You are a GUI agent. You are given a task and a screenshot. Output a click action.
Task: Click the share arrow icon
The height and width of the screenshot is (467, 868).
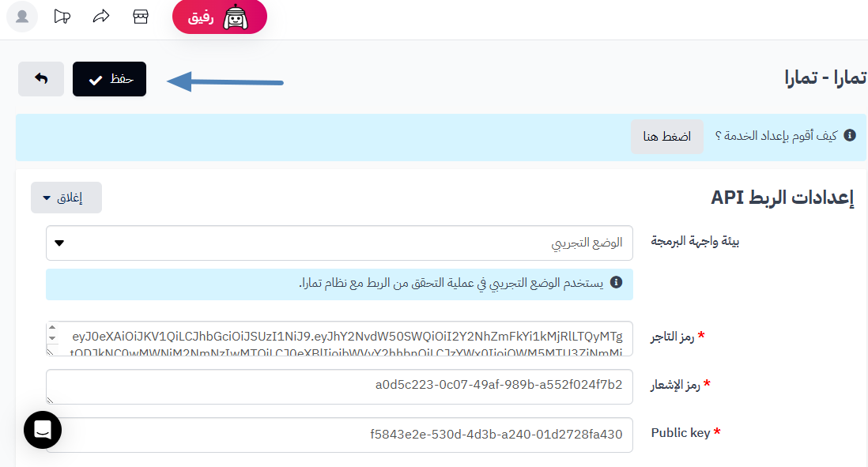click(100, 17)
